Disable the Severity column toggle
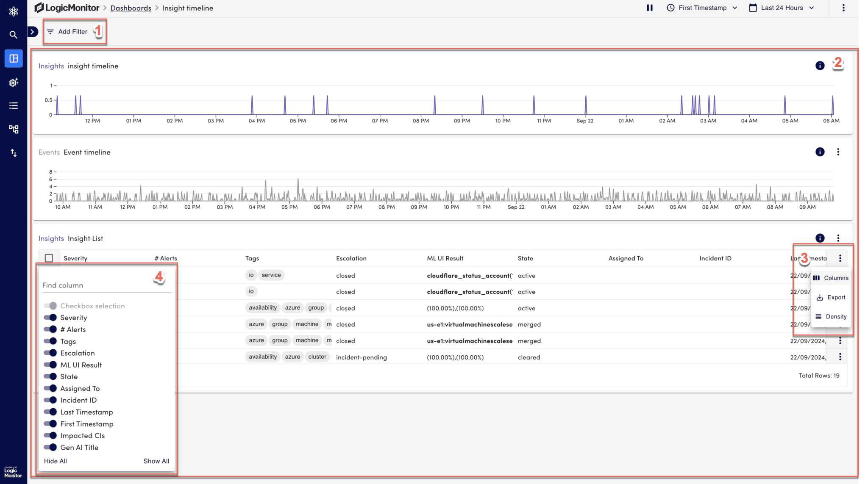Image resolution: width=868 pixels, height=484 pixels. tap(50, 317)
